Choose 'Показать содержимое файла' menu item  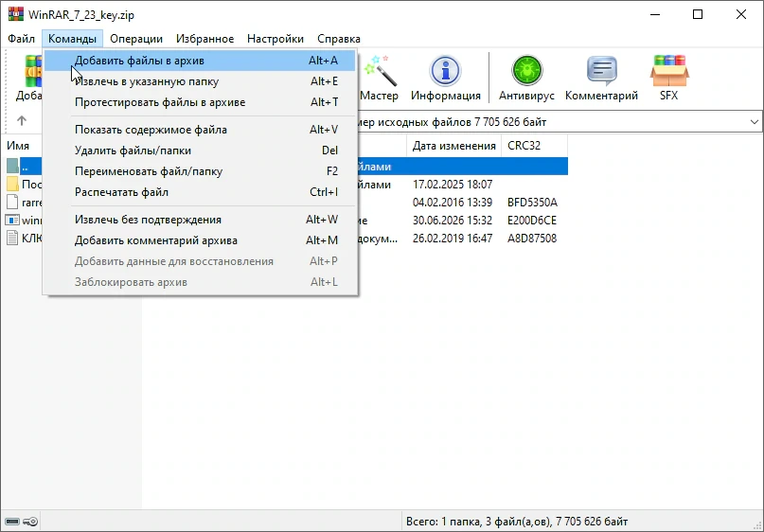point(201,130)
